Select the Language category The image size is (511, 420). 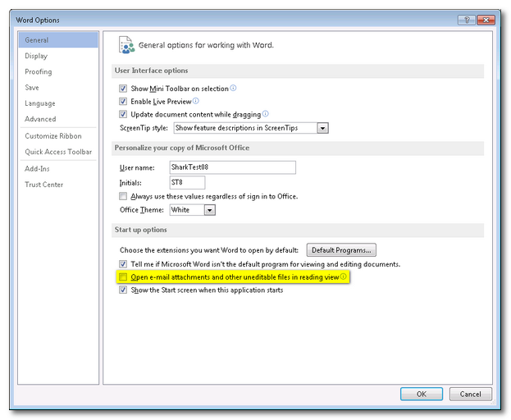coord(58,103)
